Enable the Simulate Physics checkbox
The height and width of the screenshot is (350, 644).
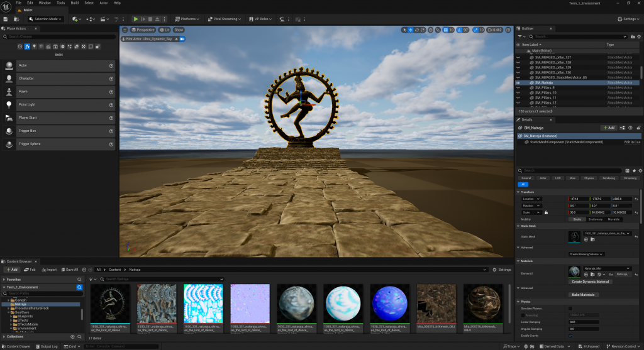click(570, 308)
